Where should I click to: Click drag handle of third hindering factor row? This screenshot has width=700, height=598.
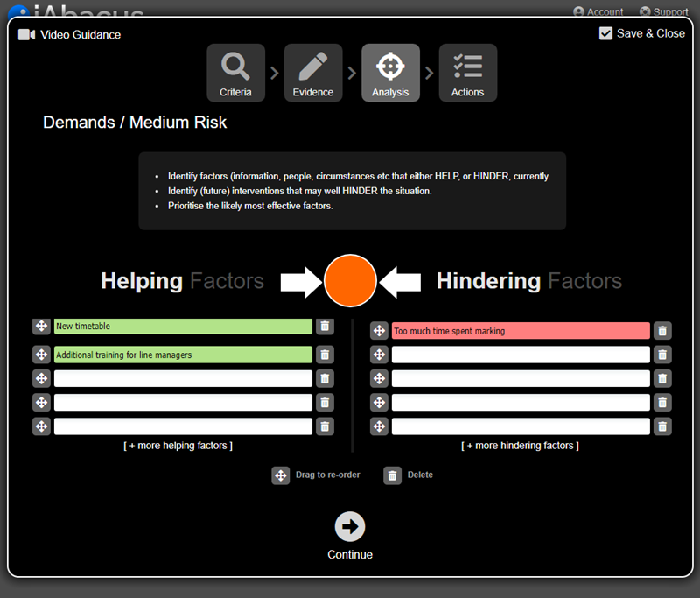click(x=379, y=379)
